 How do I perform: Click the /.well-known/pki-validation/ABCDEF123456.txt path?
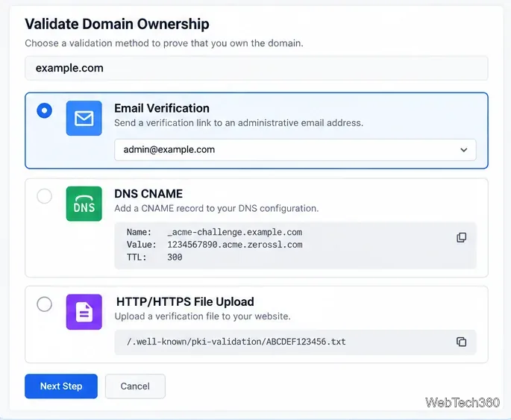point(236,342)
